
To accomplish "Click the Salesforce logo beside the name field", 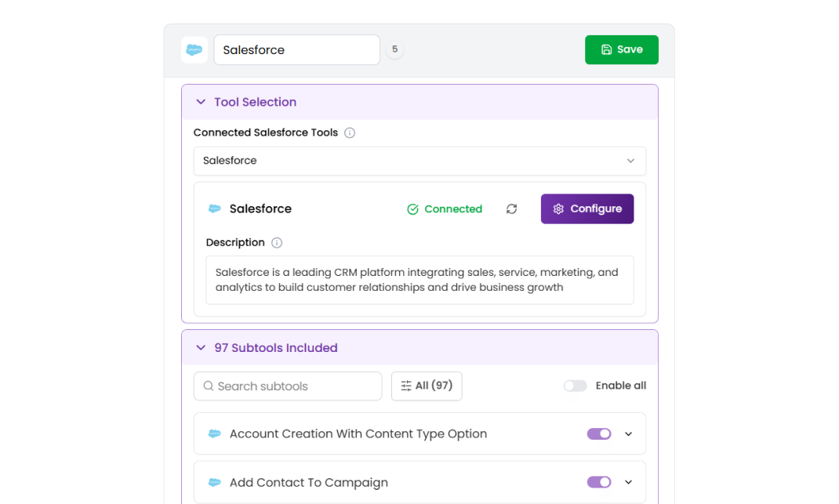I will [194, 50].
